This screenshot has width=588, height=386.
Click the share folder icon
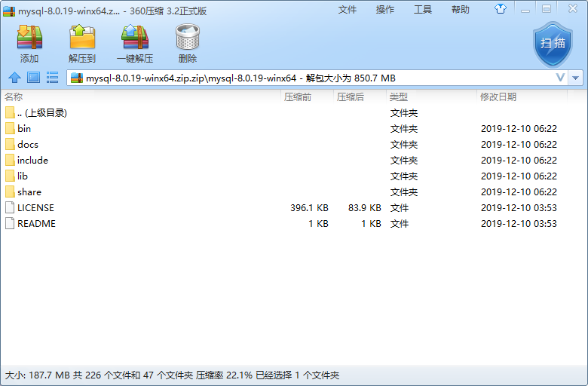click(10, 191)
